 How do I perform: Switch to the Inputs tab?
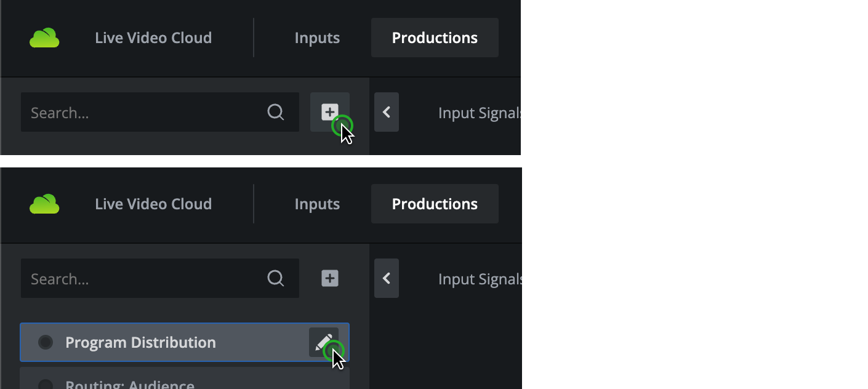point(317,38)
